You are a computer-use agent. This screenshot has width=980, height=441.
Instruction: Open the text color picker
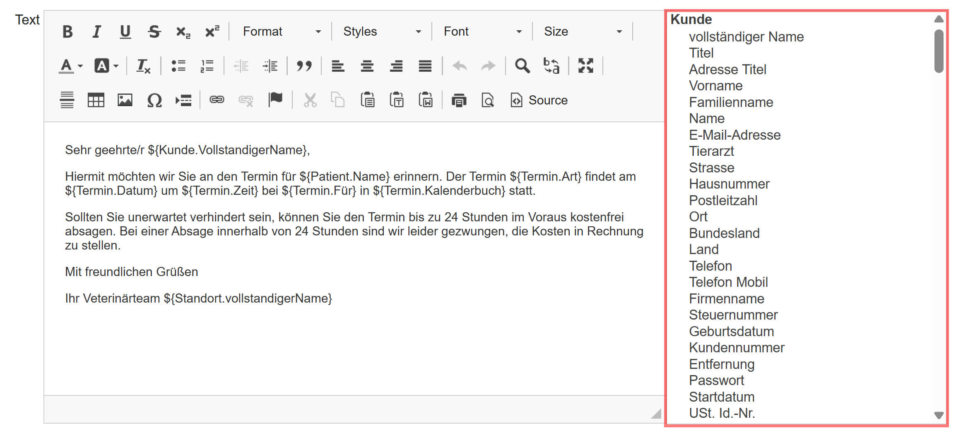70,66
